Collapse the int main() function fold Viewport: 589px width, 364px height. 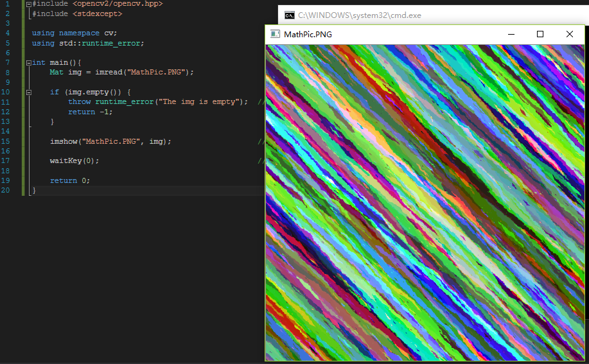tap(29, 63)
